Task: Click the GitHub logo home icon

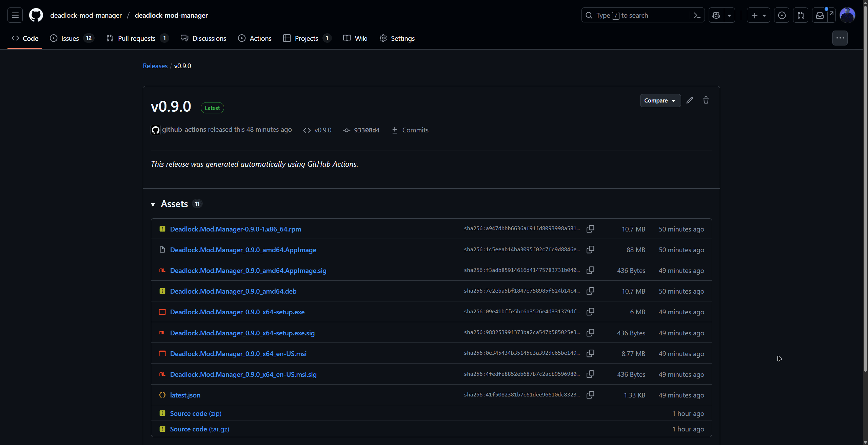Action: tap(36, 15)
